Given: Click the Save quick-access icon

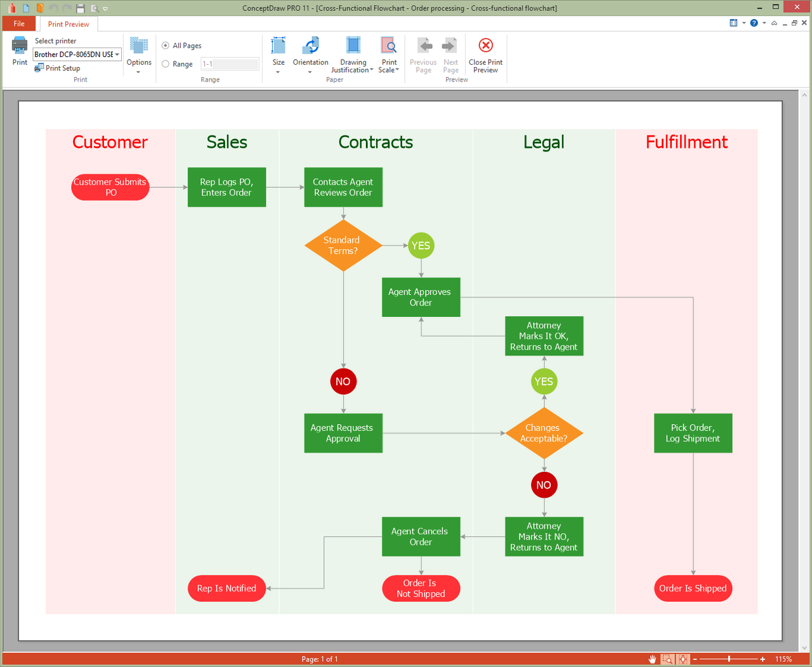Looking at the screenshot, I should (81, 8).
